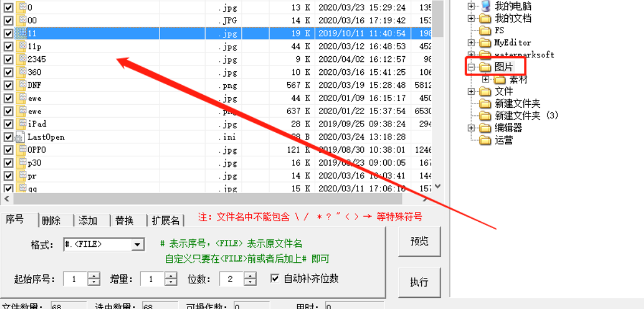Click the file icon of highlighted row 11

pos(21,33)
